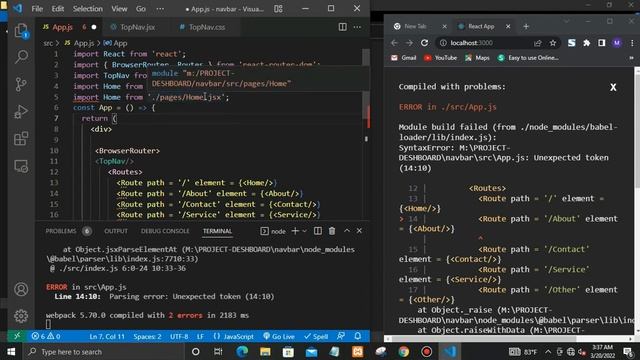Split the terminal panel
The width and height of the screenshot is (640, 360).
318,231
